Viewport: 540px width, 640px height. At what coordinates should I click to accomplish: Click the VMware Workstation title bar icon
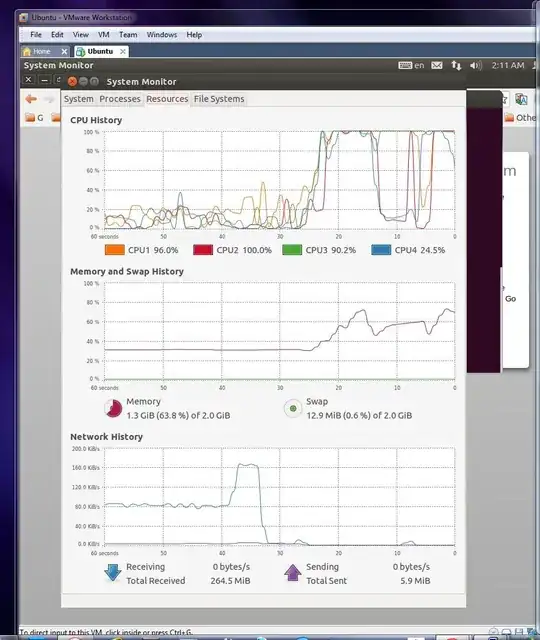24,18
